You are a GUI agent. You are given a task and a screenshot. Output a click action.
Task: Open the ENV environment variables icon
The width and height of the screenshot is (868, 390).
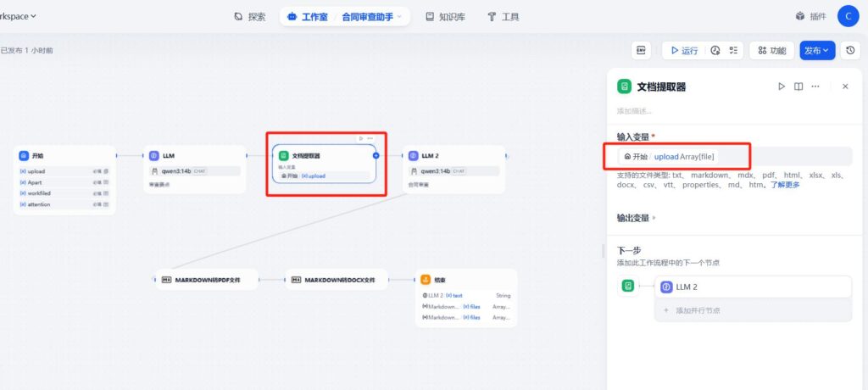tap(642, 51)
